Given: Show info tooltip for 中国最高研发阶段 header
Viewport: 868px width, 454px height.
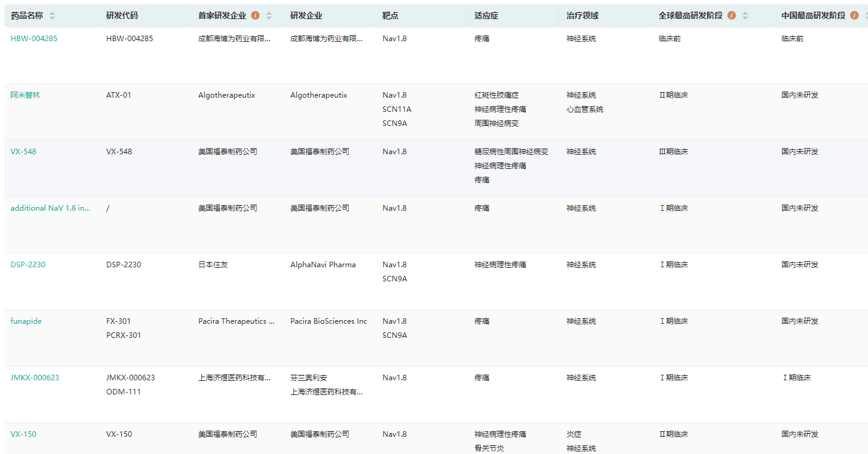Looking at the screenshot, I should [x=854, y=15].
